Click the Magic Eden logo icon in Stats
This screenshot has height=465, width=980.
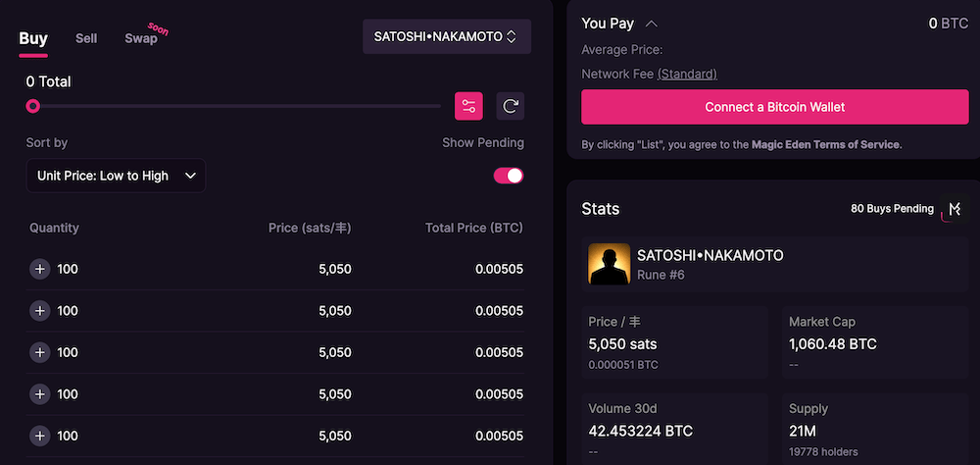(x=955, y=209)
